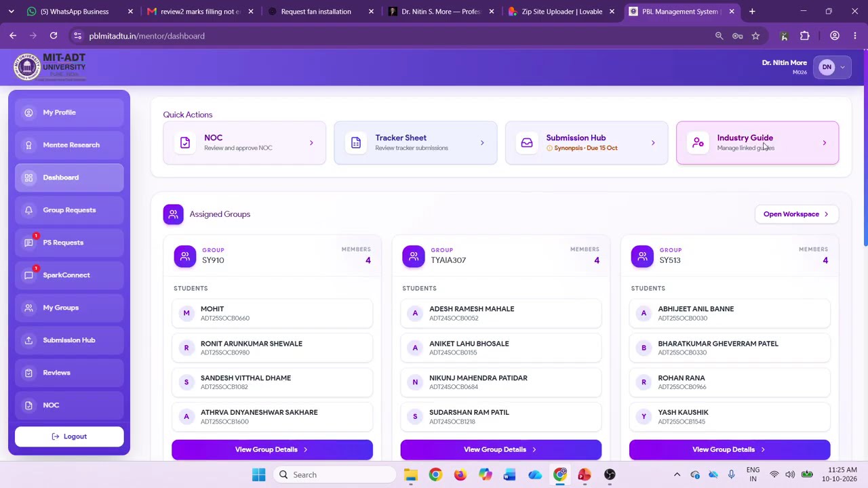This screenshot has width=868, height=488.
Task: Open NOC sidebar item
Action: pos(69,405)
